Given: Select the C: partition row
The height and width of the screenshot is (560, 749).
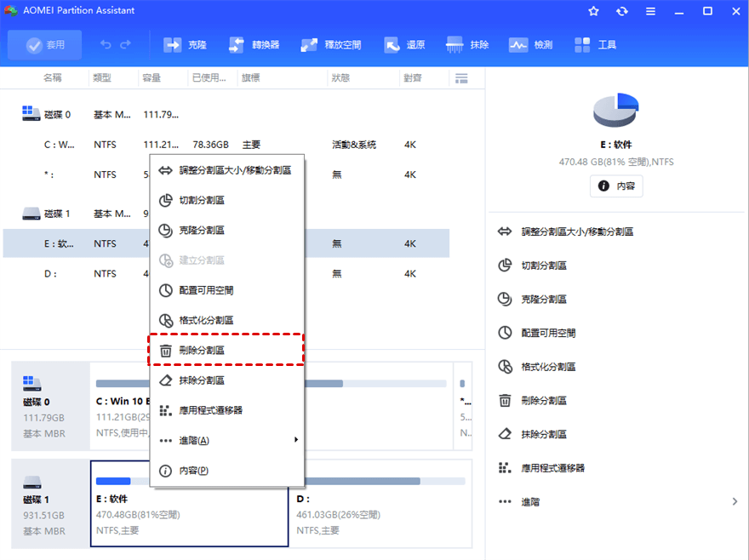Looking at the screenshot, I should [226, 145].
